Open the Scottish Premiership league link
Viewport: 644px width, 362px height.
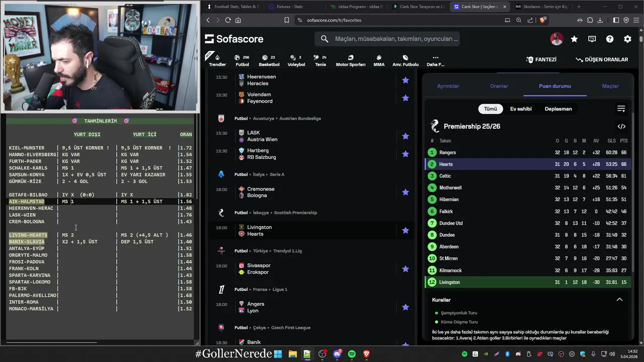pyautogui.click(x=295, y=213)
